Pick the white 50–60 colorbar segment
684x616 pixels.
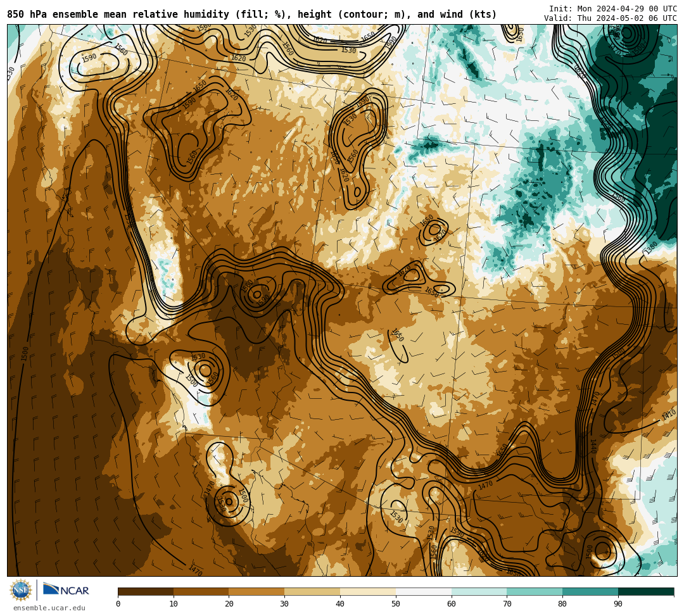coord(424,591)
